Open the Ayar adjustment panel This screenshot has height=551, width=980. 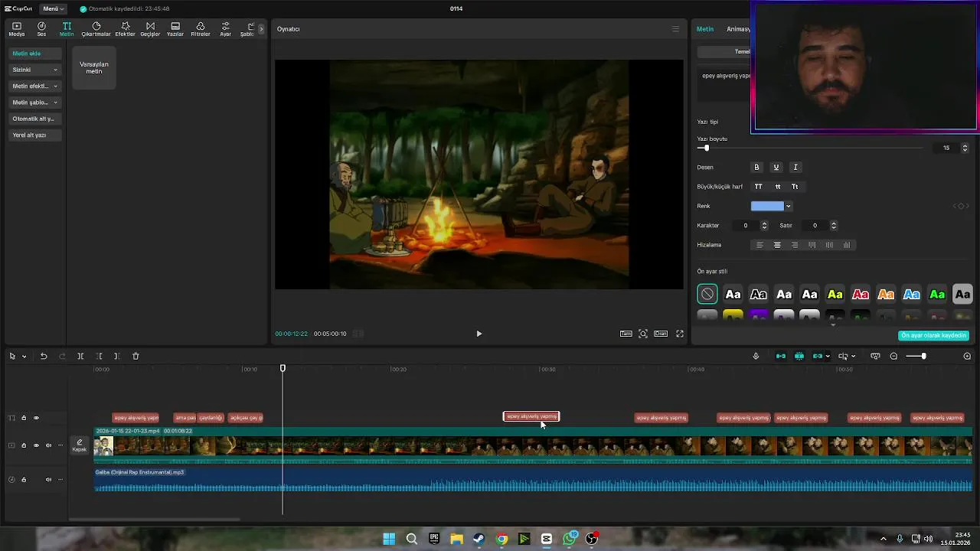pos(225,29)
